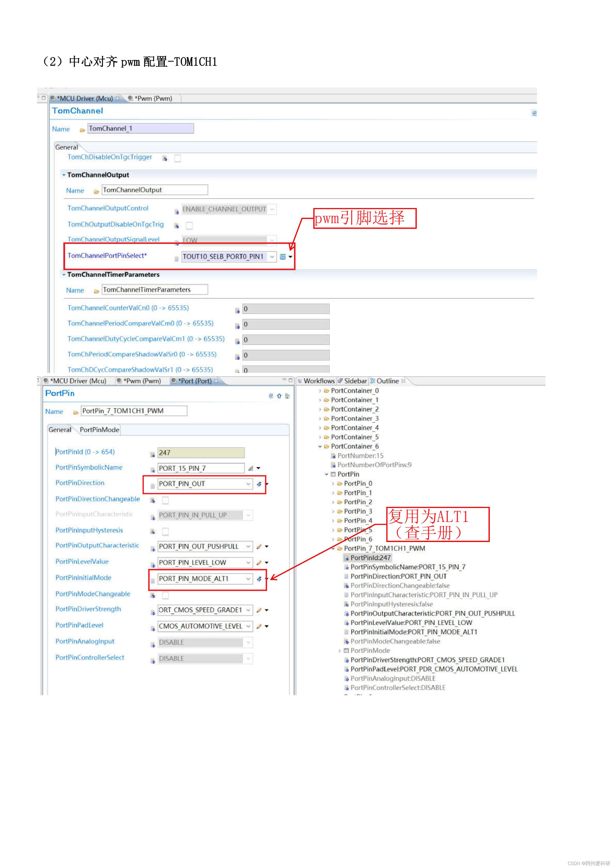
Task: Close the *Port (Port) editor tab
Action: click(216, 381)
